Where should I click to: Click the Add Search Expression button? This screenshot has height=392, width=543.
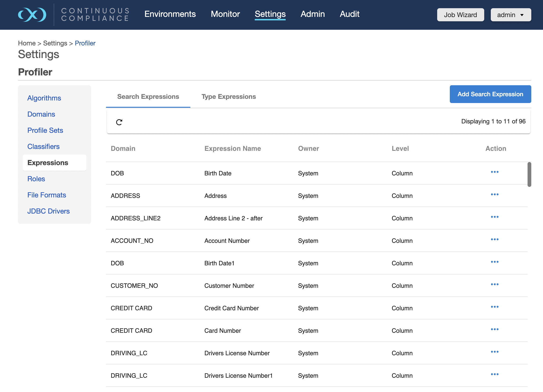click(490, 94)
